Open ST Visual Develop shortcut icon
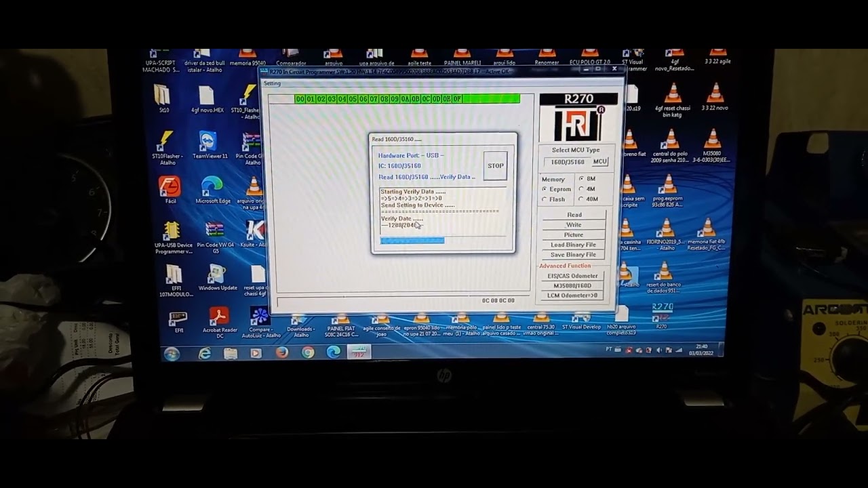 coord(581,319)
